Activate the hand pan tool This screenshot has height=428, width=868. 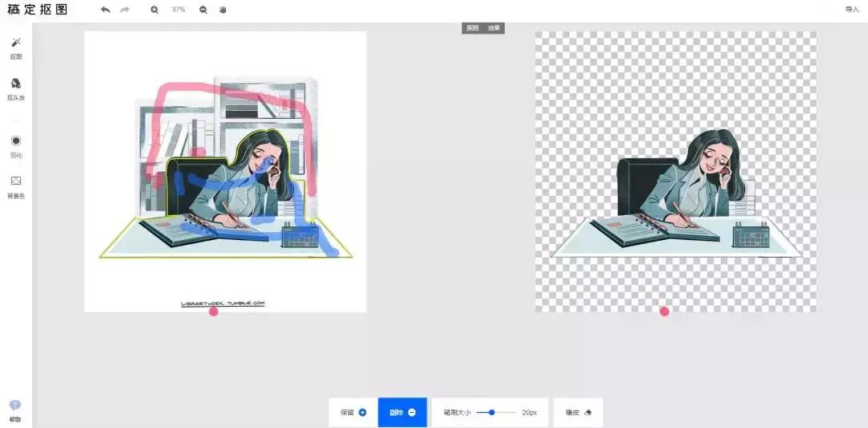(223, 10)
